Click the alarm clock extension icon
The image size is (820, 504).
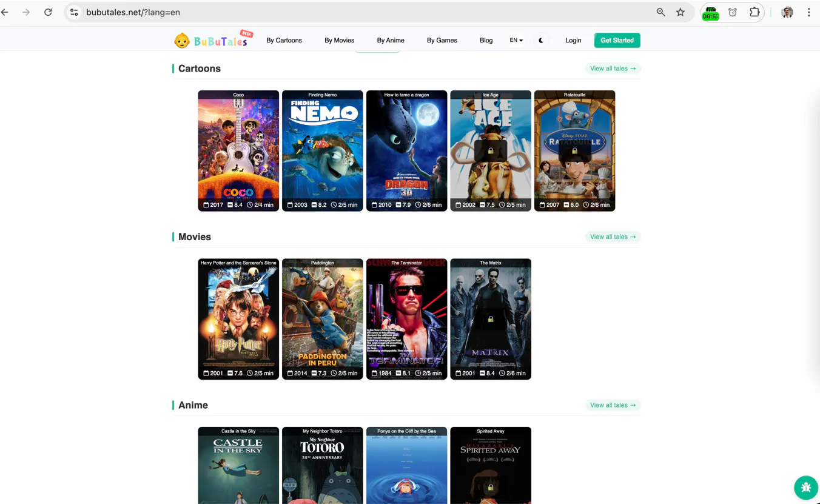(x=733, y=12)
